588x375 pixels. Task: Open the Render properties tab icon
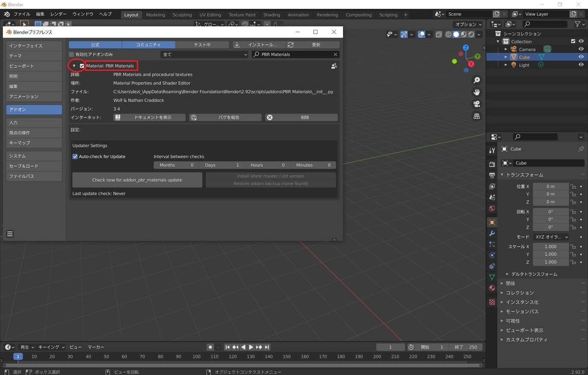tap(492, 164)
